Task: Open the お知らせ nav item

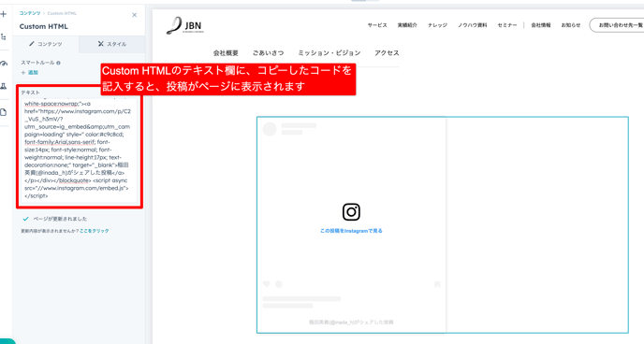Action: tap(571, 25)
